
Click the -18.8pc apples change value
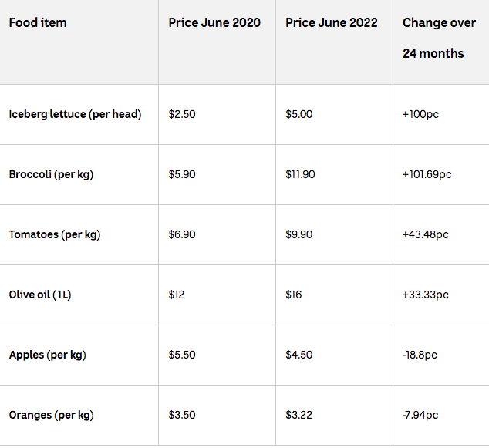(420, 355)
